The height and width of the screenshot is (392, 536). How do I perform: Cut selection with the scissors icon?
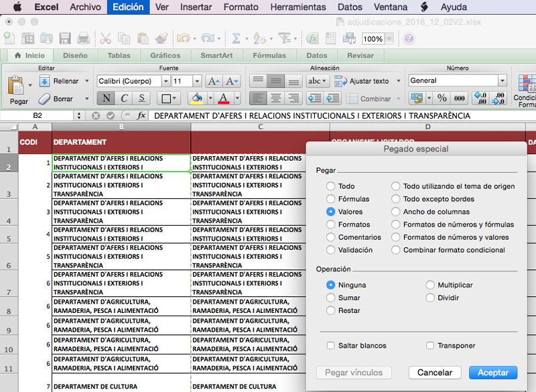point(106,38)
